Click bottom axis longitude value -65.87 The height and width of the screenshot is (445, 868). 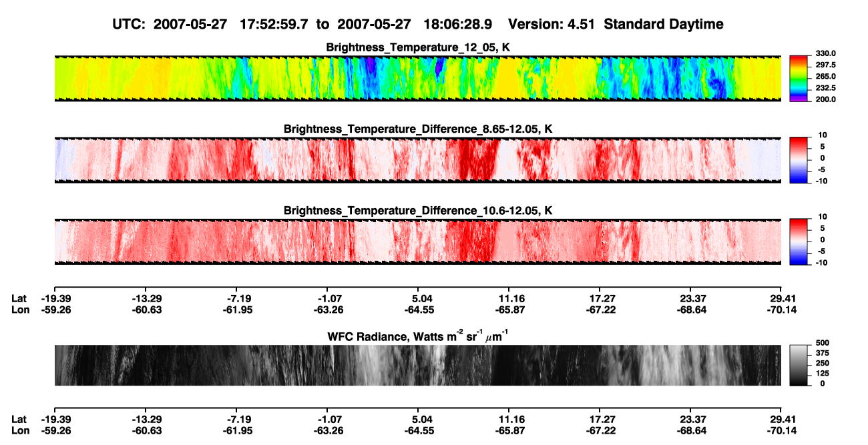point(509,430)
